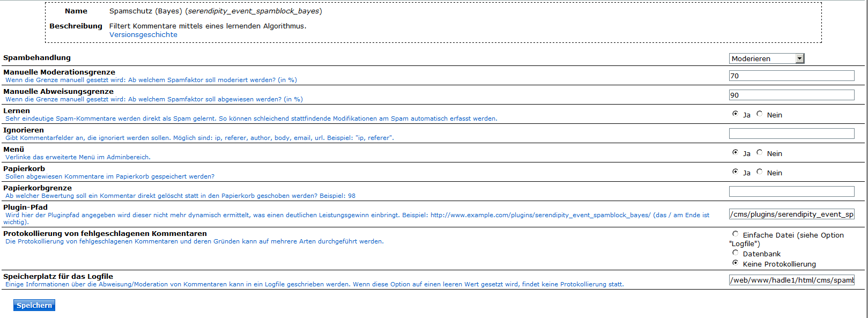Select Ja for Lernen

tap(735, 114)
